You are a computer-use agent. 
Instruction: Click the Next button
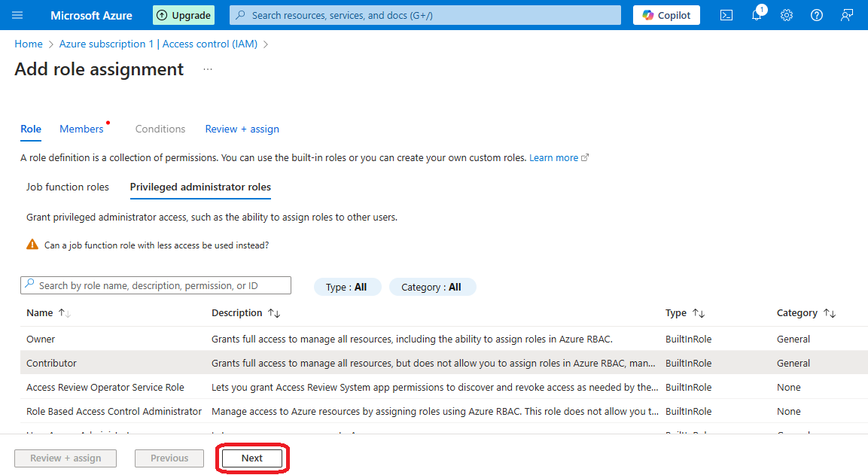[x=252, y=458]
